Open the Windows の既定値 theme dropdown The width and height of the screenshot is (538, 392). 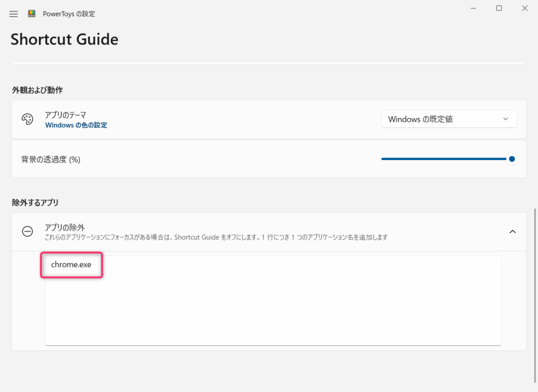449,119
